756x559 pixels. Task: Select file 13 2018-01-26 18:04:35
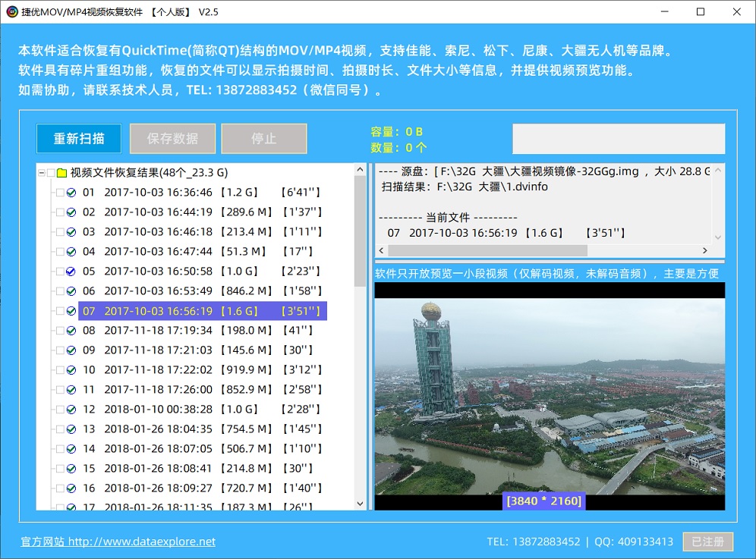(x=202, y=429)
